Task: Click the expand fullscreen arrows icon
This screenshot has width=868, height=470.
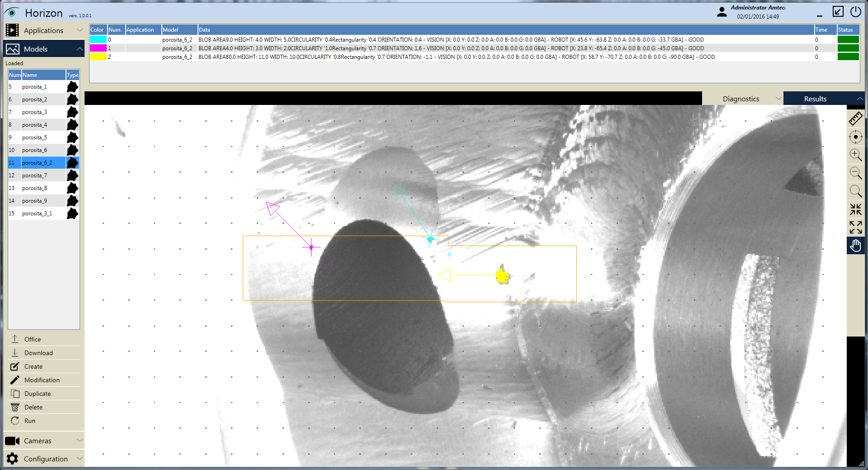Action: [x=855, y=227]
